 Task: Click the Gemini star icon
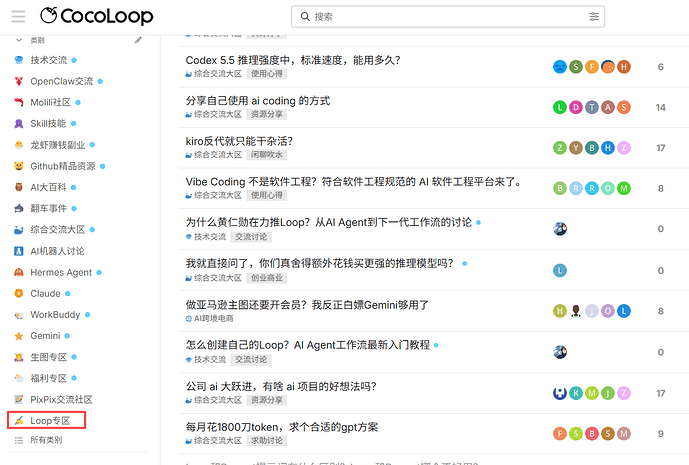[x=18, y=336]
